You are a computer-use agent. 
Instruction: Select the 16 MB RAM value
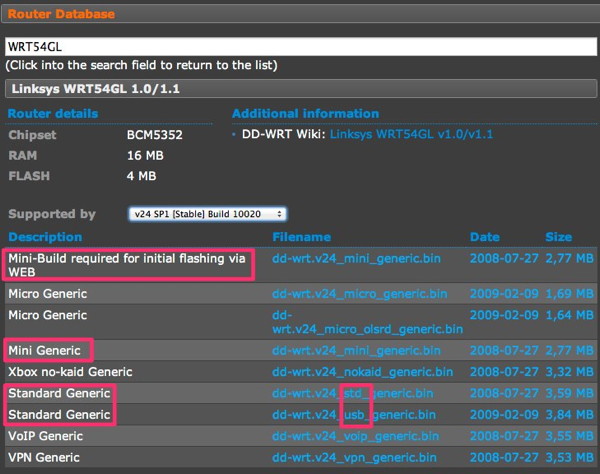point(145,155)
